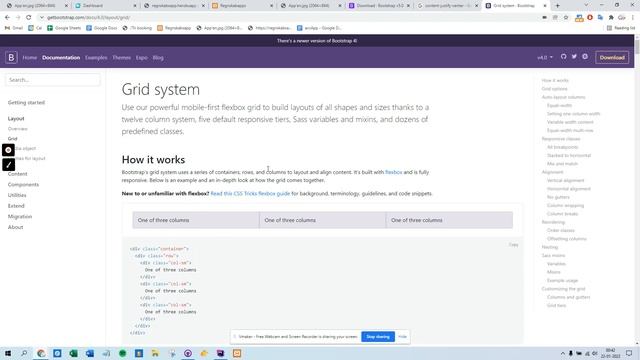This screenshot has width=640, height=360.
Task: Open Reading list in bookmarks bar
Action: (621, 28)
